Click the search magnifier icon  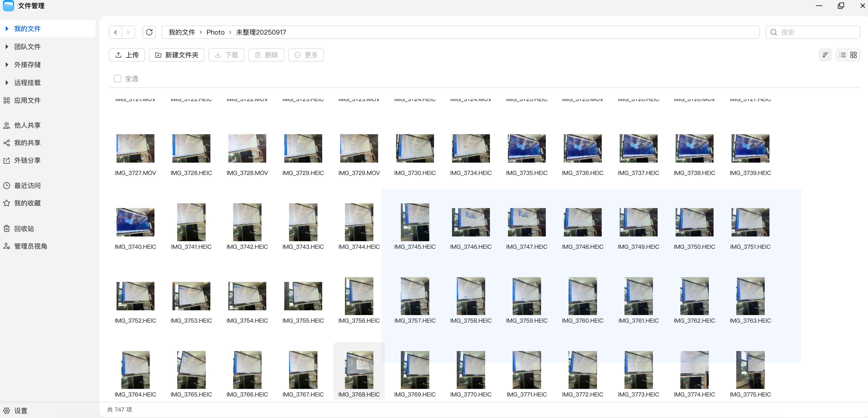coord(774,32)
